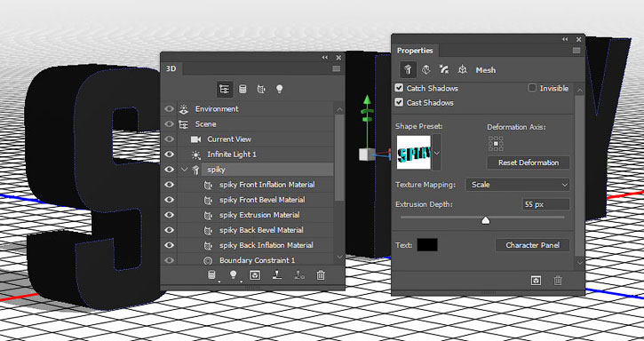
Task: Open Deform tab in Properties panel
Action: [425, 70]
